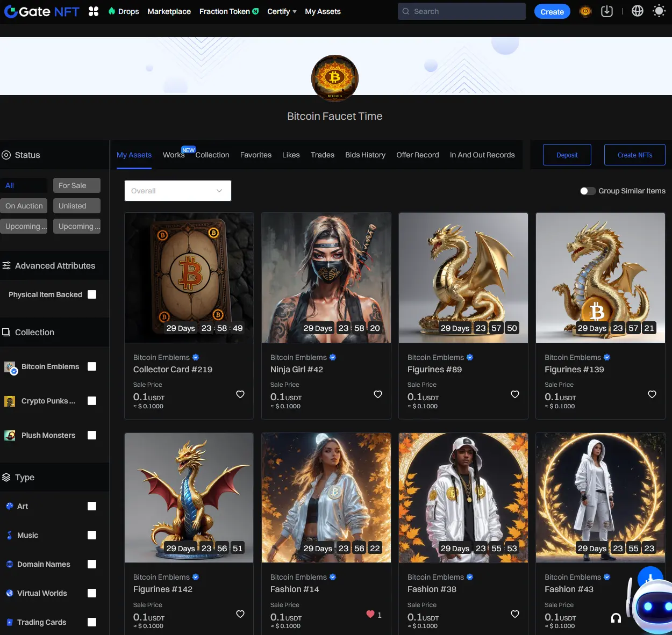Check the Trading Cards type checkbox
Image resolution: width=672 pixels, height=635 pixels.
tap(92, 622)
